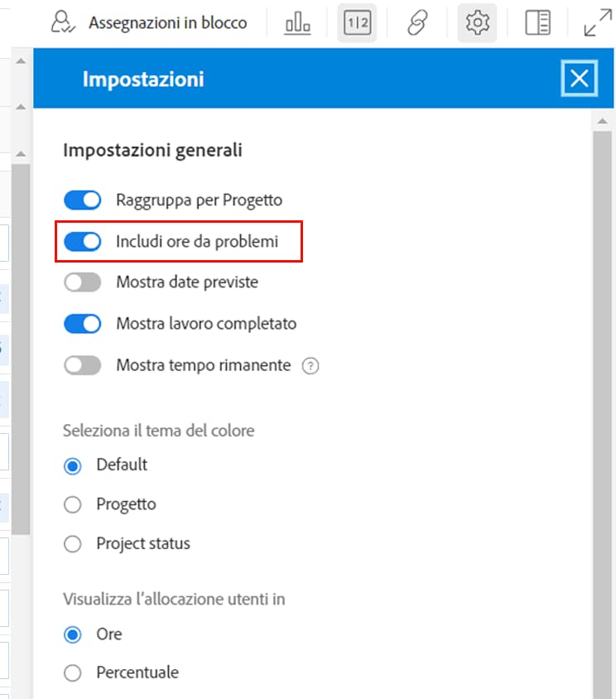Screen dimensions: 616x699
Task: Enable Mostra tempo rimanente switch
Action: pos(83,365)
